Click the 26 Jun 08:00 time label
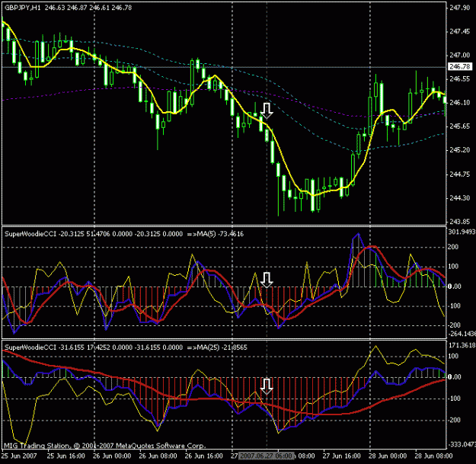 point(158,456)
